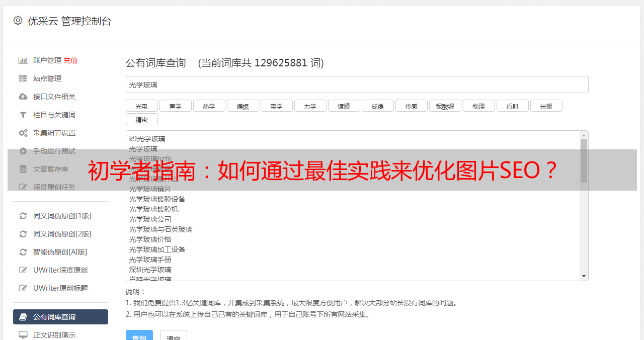Click the 镀膜 tag button
Screen dimensions: 644x340
(x=344, y=106)
